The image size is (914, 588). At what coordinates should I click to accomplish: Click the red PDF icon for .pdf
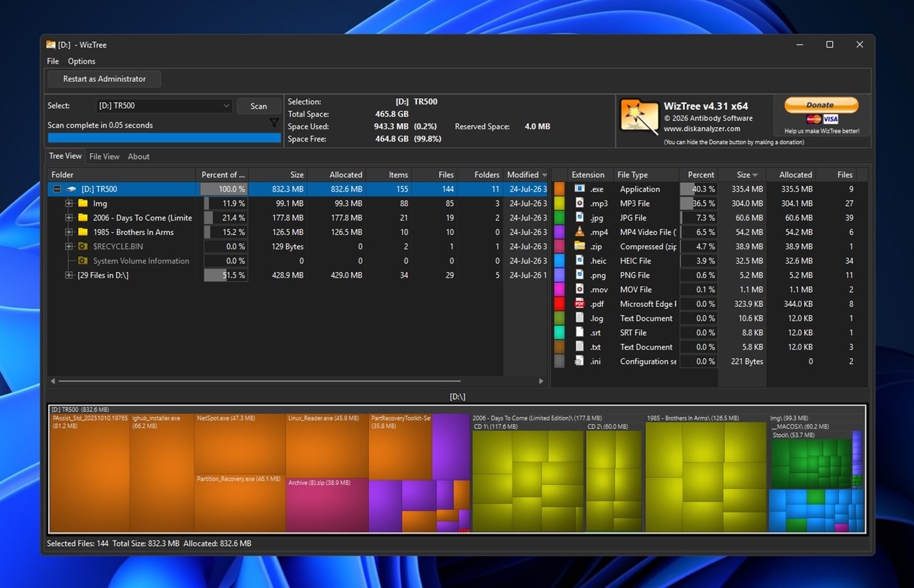(x=579, y=304)
